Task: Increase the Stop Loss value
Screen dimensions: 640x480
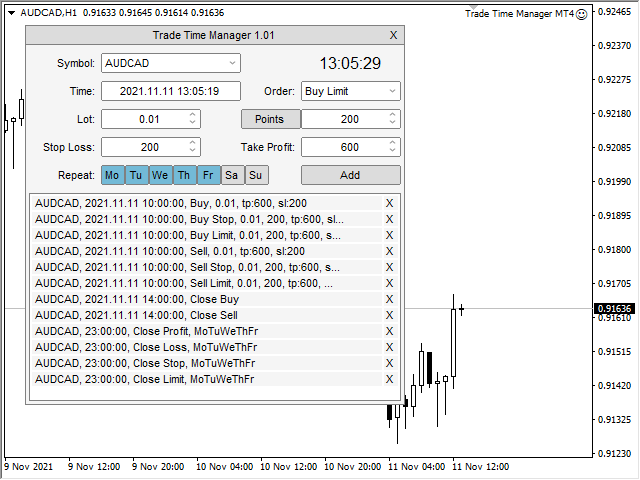Action: [x=193, y=143]
